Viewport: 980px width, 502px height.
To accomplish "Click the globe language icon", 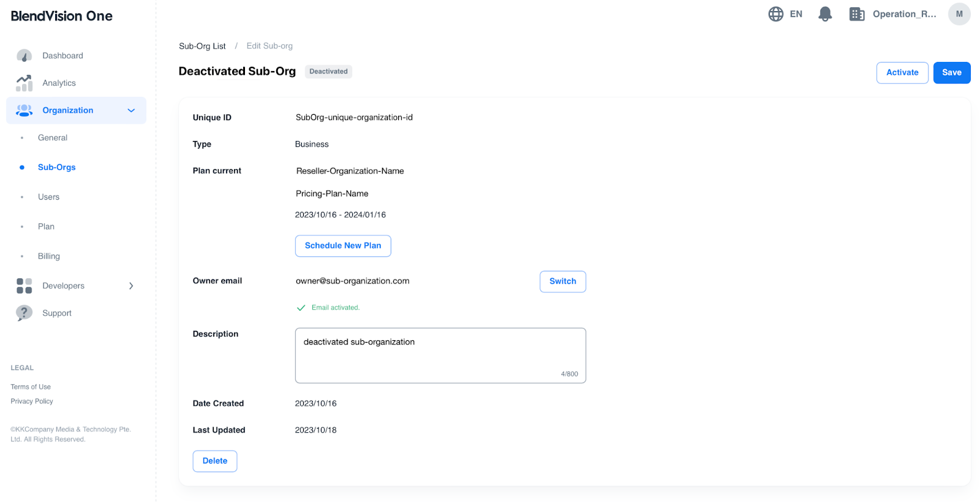I will click(x=775, y=14).
